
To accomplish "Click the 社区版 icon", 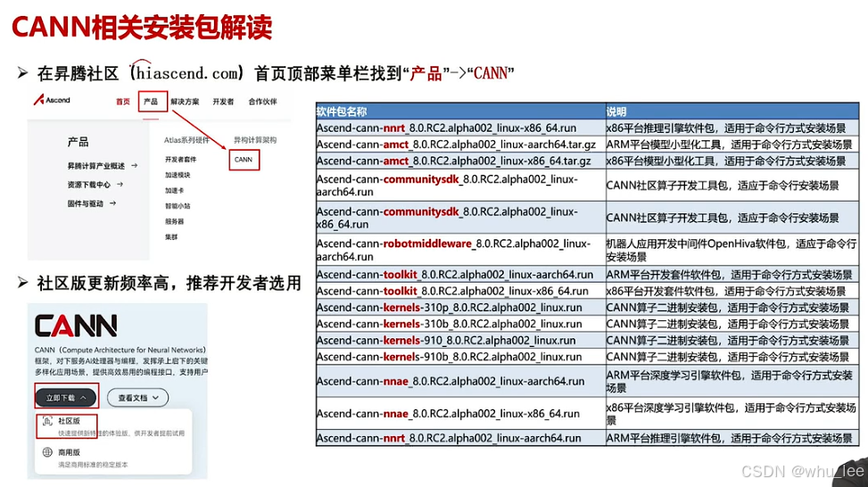I will (47, 421).
